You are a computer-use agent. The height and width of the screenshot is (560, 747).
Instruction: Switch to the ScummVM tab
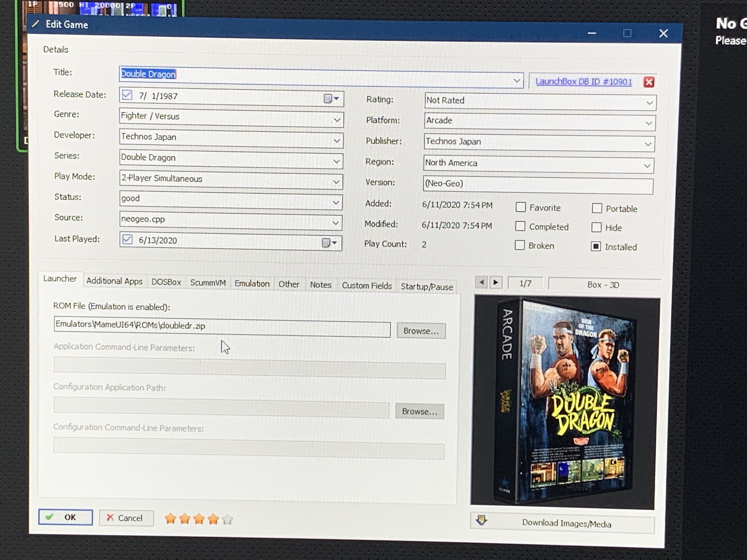point(208,283)
